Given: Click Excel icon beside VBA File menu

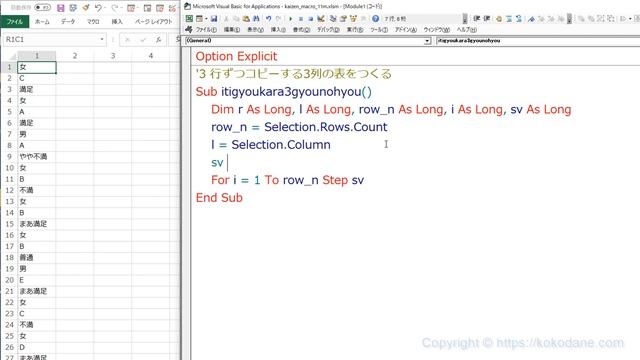Looking at the screenshot, I should coord(189,29).
